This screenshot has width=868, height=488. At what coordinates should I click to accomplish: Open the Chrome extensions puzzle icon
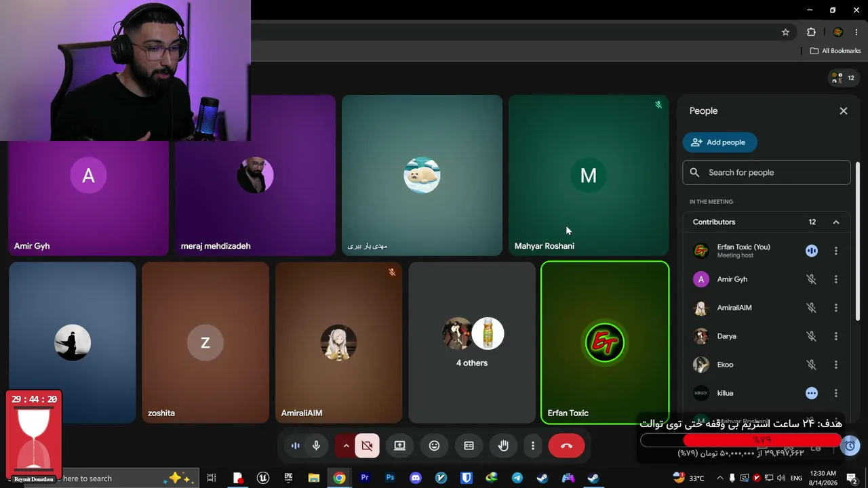tap(811, 32)
